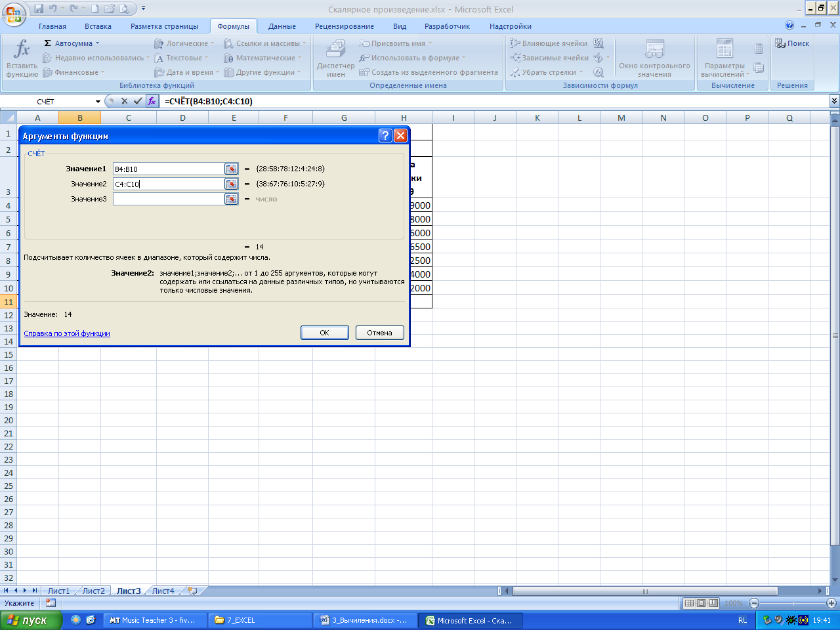Switch to the Вид tab
The height and width of the screenshot is (630, 840).
click(400, 26)
